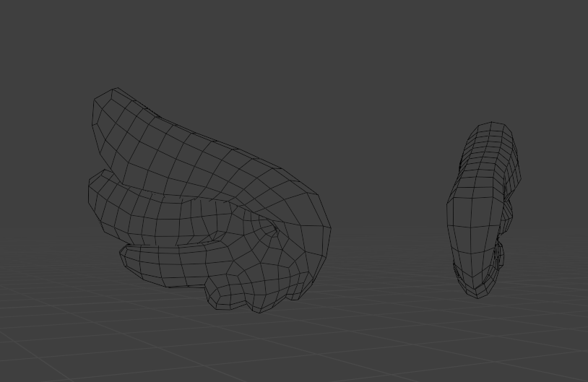
Task: Click the bottom tip of the right wing mesh
Action: (x=477, y=292)
